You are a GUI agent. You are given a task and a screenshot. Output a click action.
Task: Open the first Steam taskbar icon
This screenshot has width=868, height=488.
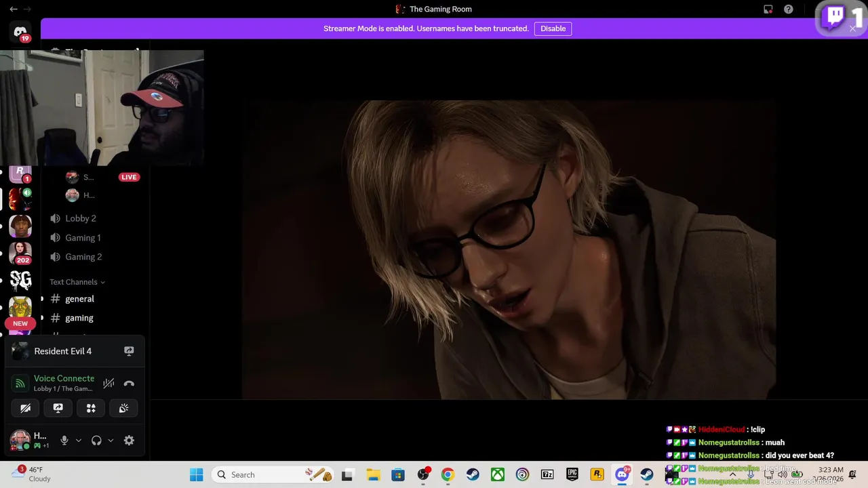coord(473,474)
